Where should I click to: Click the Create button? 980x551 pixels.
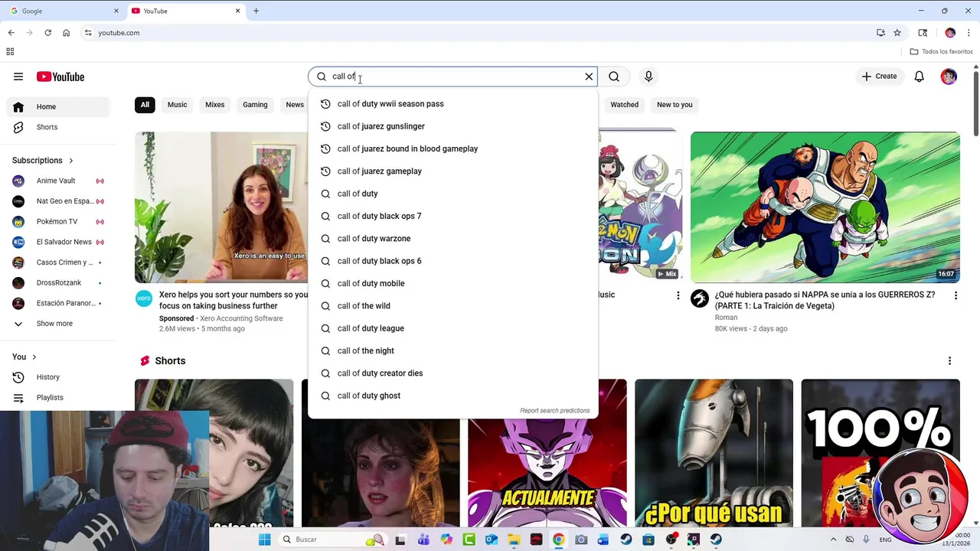[x=879, y=77]
